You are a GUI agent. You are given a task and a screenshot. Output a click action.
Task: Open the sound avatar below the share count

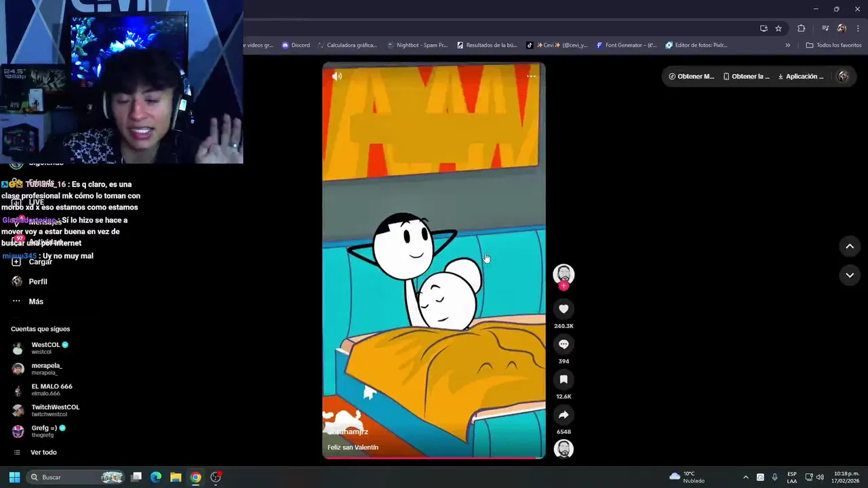[x=564, y=449]
